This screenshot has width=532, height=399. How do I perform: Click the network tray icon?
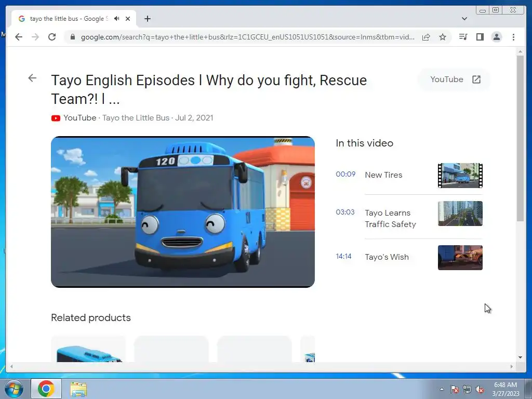[x=467, y=389]
